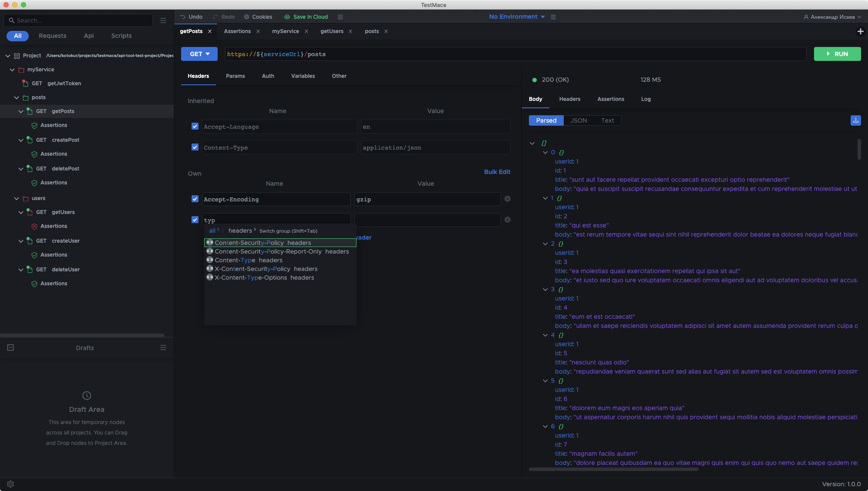Add a new tab with plus icon

(860, 31)
